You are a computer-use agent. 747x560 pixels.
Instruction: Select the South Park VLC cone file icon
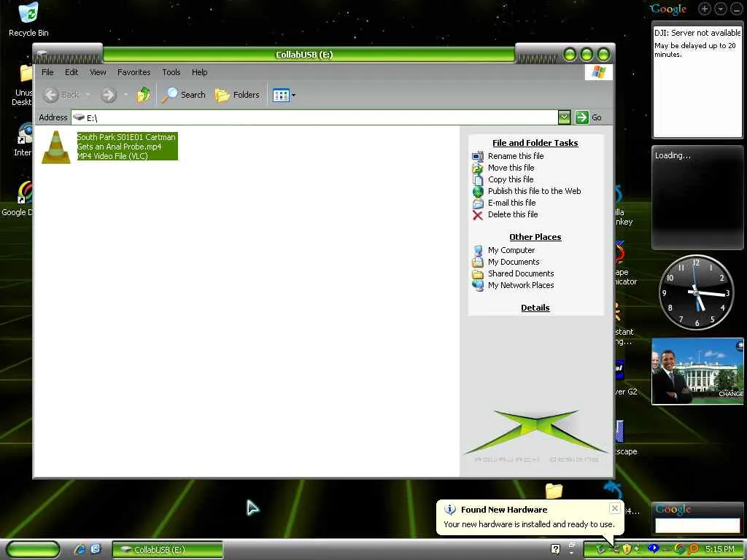pos(56,147)
